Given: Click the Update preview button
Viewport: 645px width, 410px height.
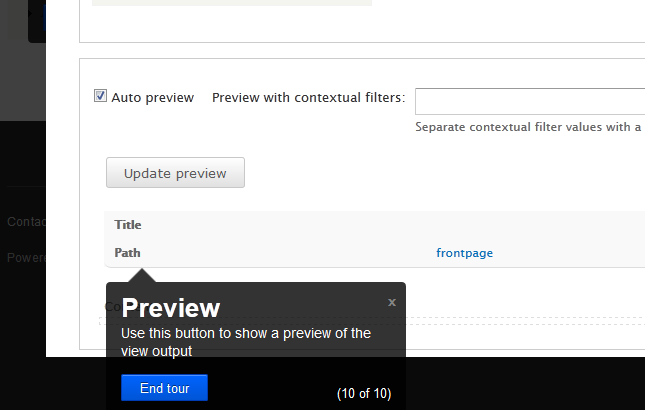Looking at the screenshot, I should point(175,173).
